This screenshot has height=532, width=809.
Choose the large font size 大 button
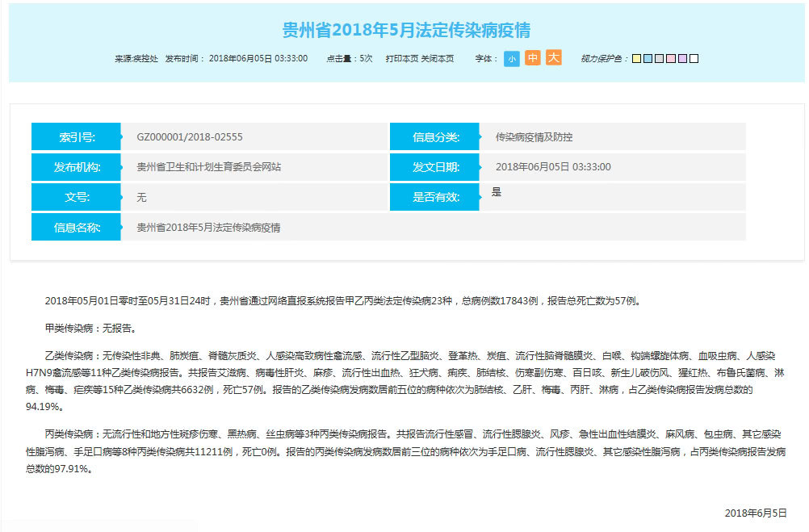(553, 58)
